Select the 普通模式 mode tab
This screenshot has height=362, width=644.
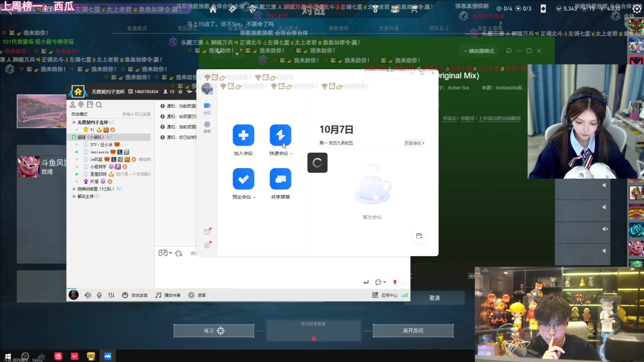[137, 28]
